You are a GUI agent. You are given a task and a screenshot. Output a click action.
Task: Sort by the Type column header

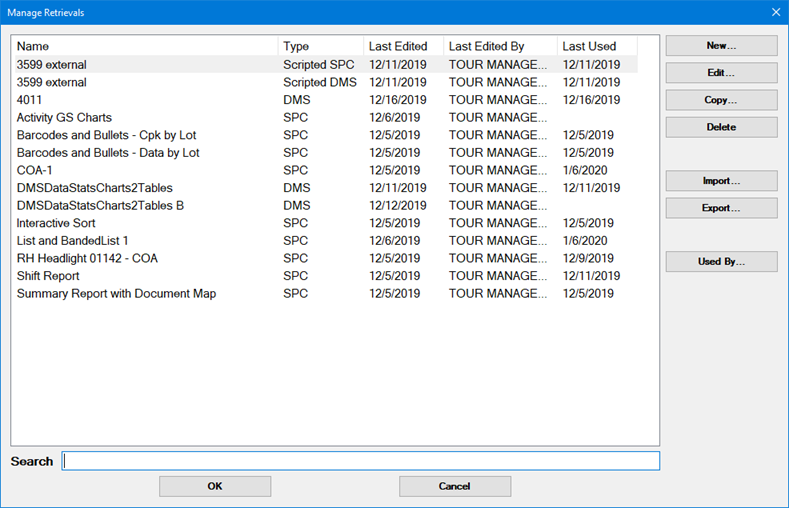point(320,46)
